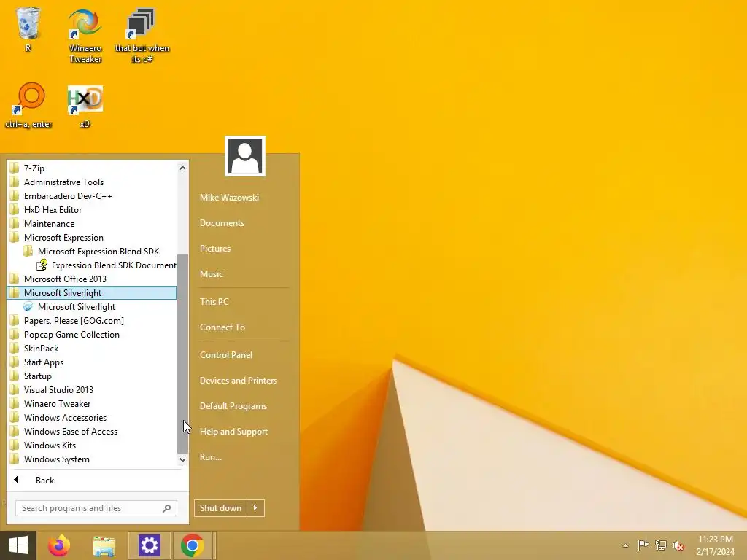Viewport: 747px width, 560px height.
Task: Open the Recycle Bin desktop icon
Action: [x=28, y=29]
